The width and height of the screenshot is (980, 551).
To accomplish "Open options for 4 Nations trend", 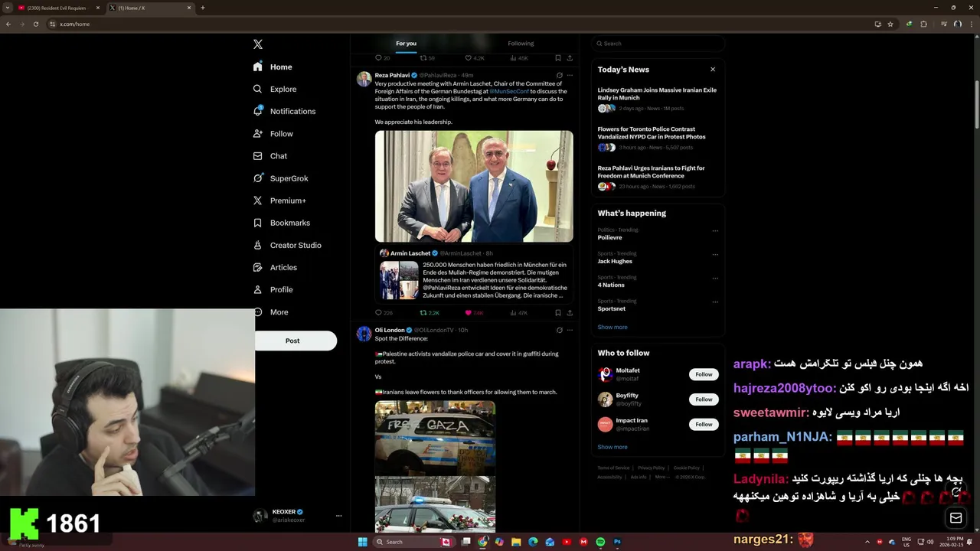I will pos(715,278).
